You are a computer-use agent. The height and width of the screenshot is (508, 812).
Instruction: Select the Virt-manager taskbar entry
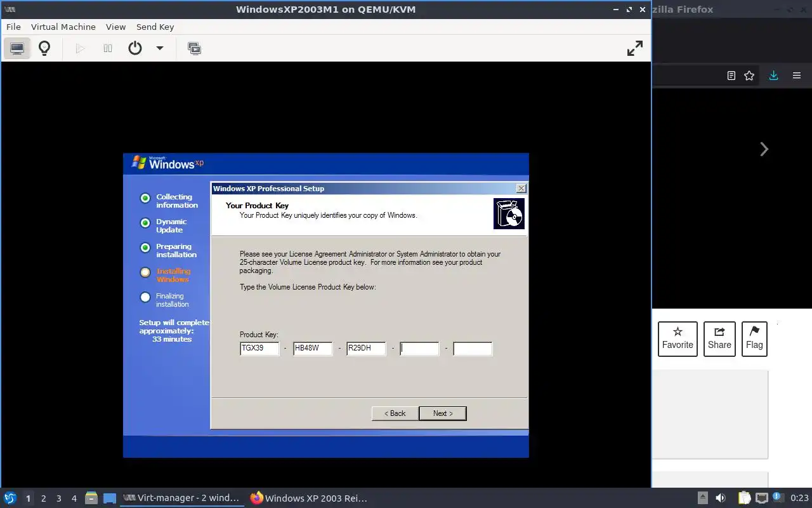tap(181, 498)
